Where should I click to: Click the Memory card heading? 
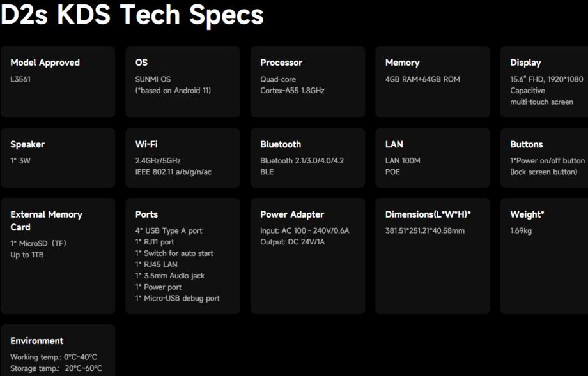click(x=402, y=63)
